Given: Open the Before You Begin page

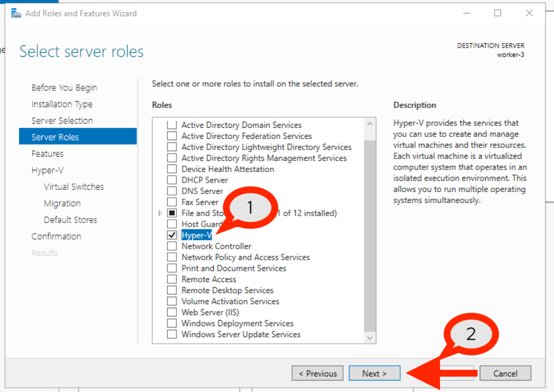Looking at the screenshot, I should click(64, 87).
